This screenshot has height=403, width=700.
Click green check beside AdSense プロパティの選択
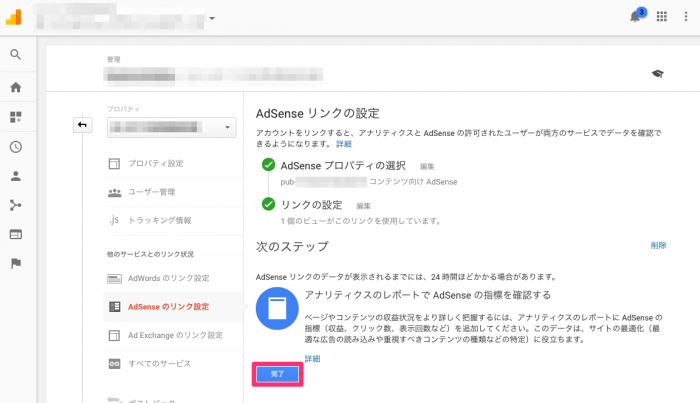(268, 165)
